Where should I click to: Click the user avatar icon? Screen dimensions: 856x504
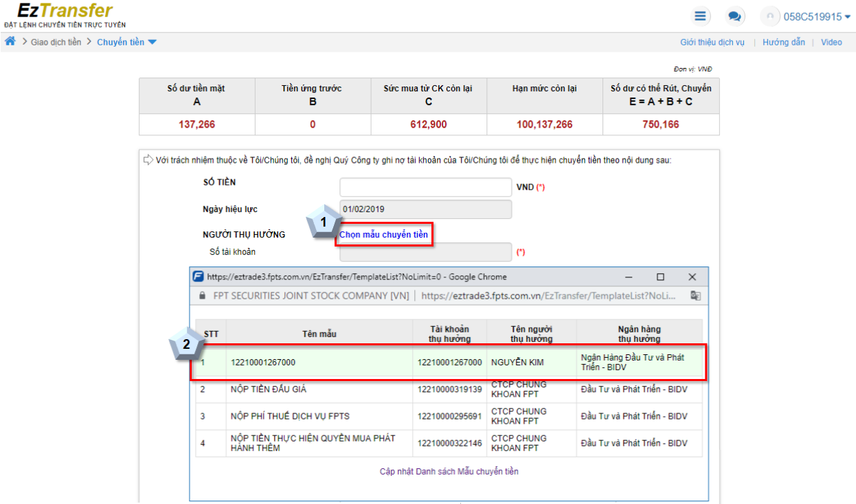click(x=771, y=16)
